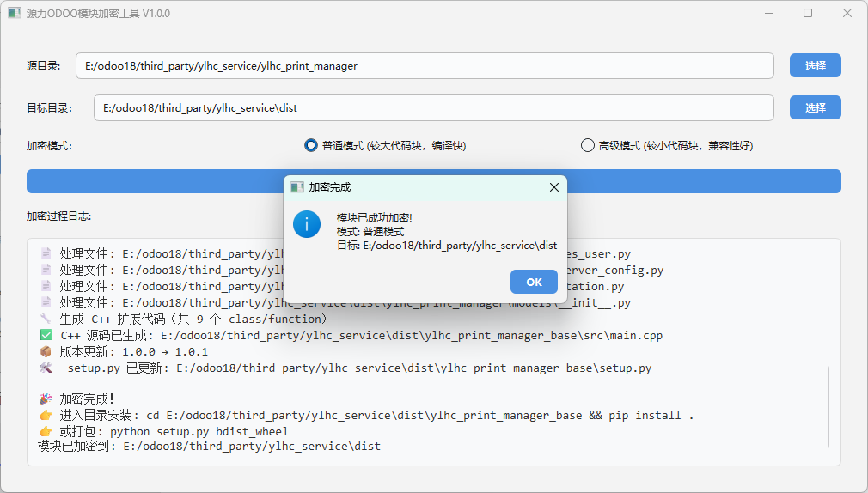Close the 加密完成 dialog with X
The height and width of the screenshot is (493, 868).
pyautogui.click(x=553, y=187)
